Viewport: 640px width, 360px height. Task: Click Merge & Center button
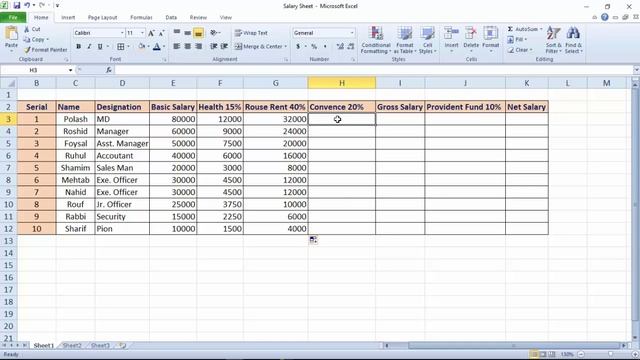[258, 47]
